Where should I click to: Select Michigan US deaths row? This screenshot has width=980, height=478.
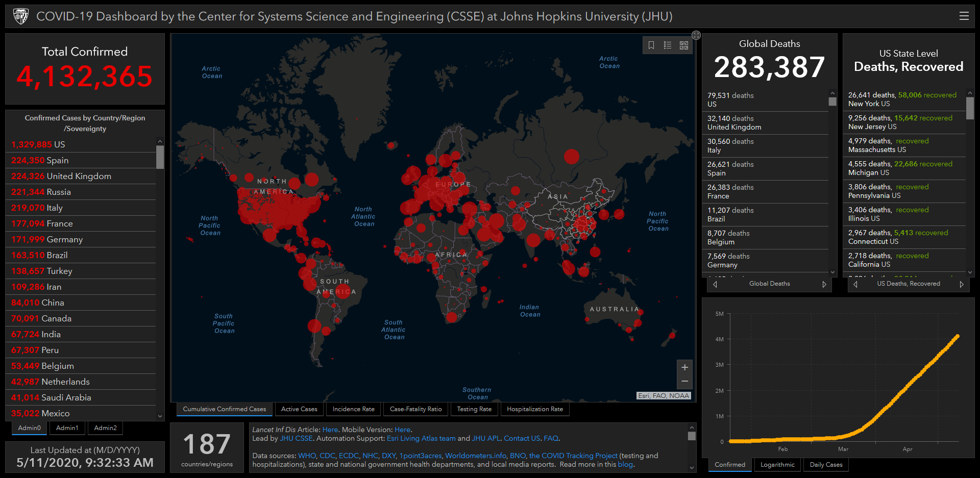[x=904, y=168]
